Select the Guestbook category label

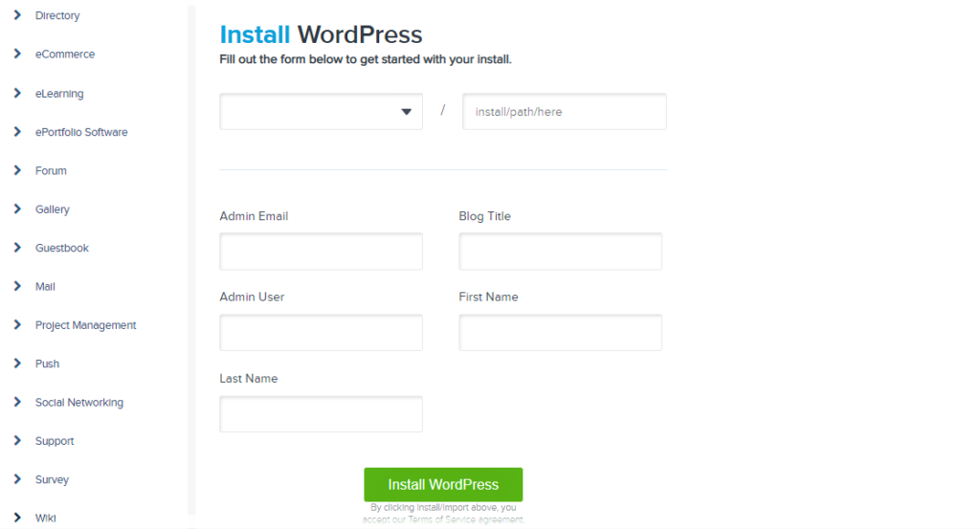[x=62, y=248]
